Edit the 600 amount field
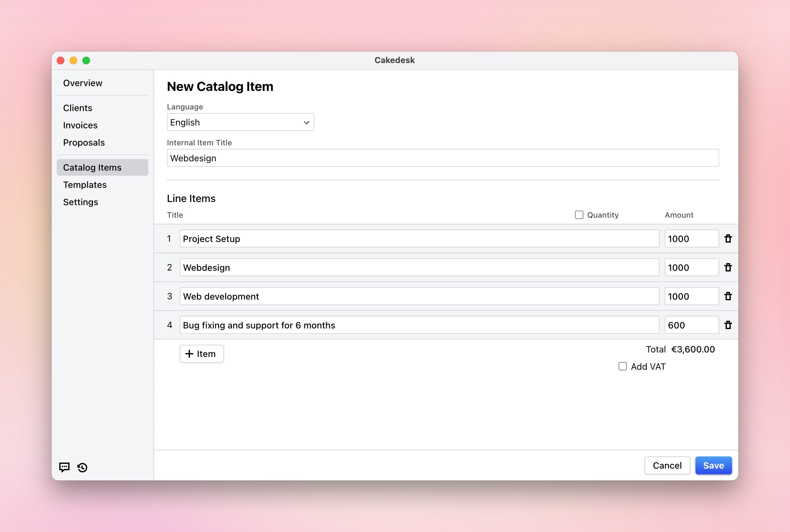The width and height of the screenshot is (790, 532). click(691, 325)
